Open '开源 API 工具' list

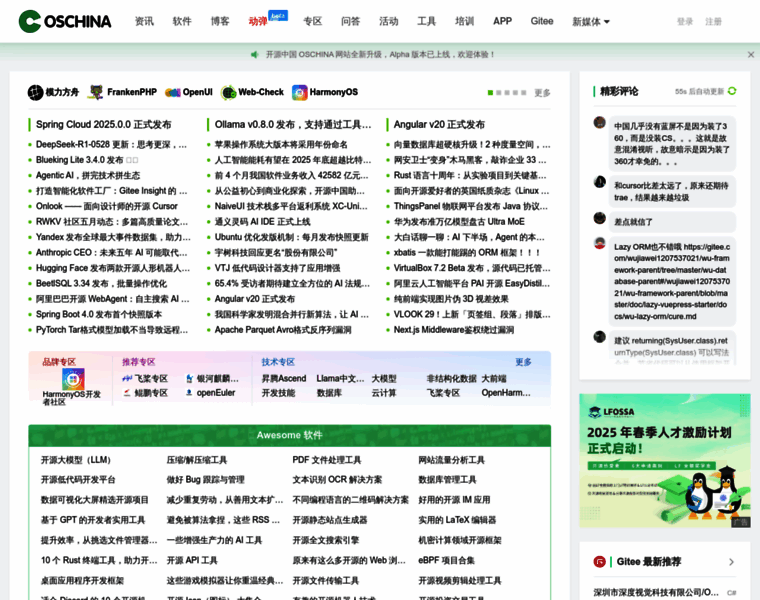pos(192,561)
